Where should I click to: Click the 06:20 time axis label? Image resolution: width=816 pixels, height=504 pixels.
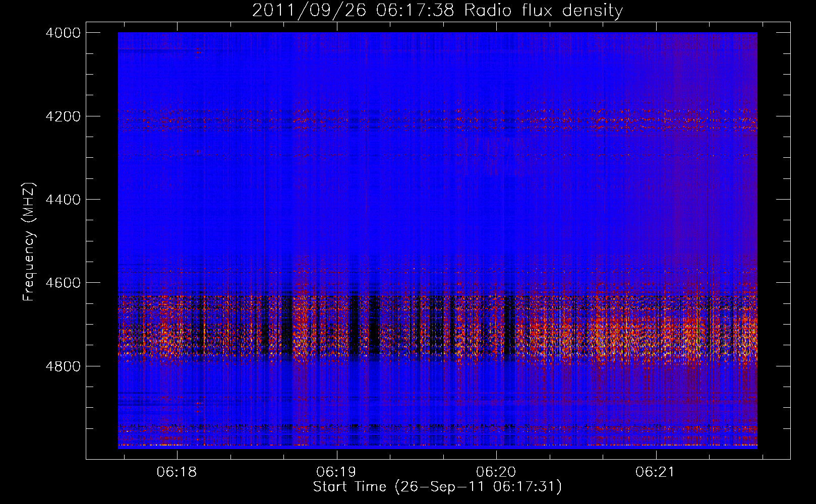pos(496,472)
